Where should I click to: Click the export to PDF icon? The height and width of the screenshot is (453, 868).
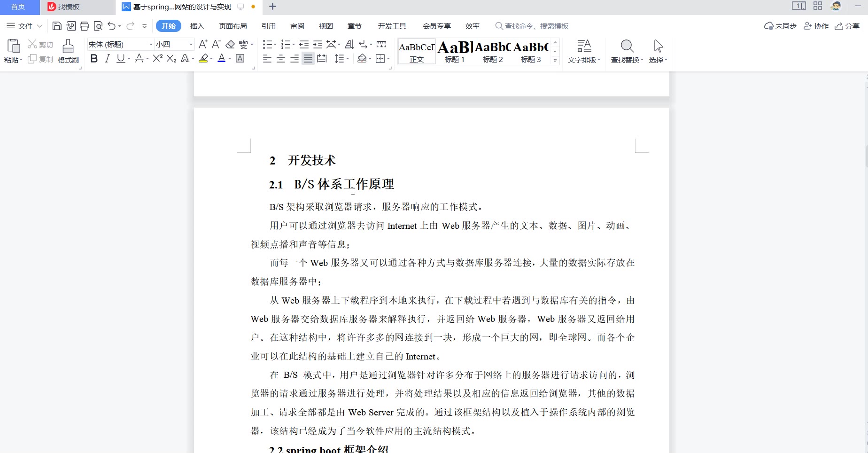71,26
